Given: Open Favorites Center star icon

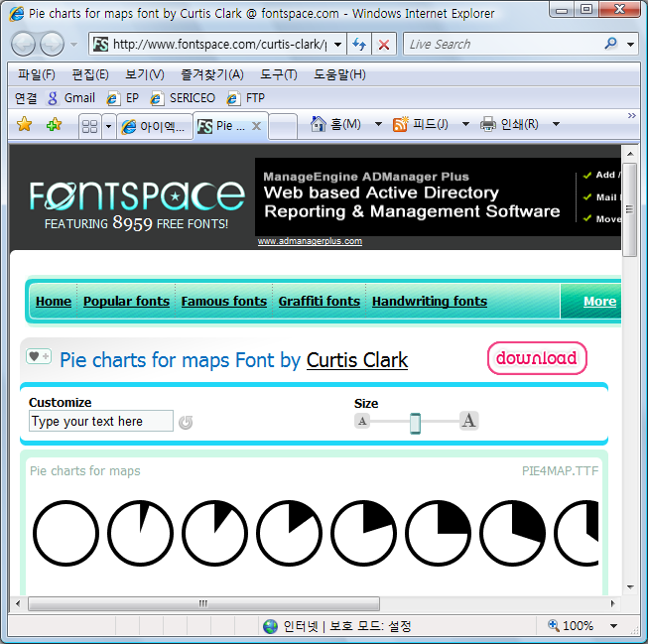Looking at the screenshot, I should coord(25,124).
